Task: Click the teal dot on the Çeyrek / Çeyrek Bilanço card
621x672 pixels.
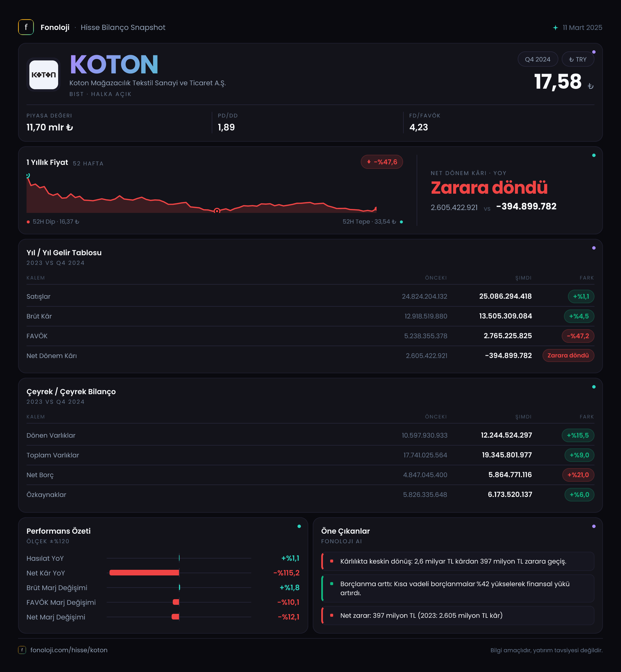Action: click(594, 387)
